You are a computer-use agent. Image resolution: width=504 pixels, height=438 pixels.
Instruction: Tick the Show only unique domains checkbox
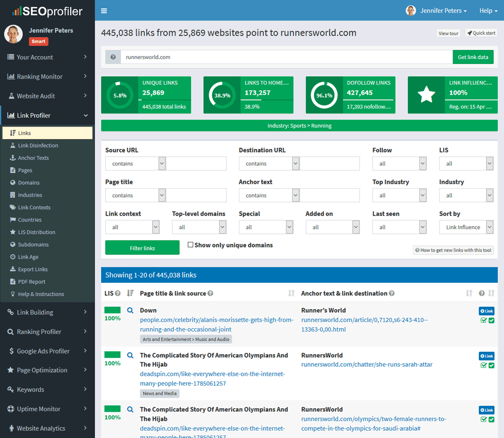point(191,245)
